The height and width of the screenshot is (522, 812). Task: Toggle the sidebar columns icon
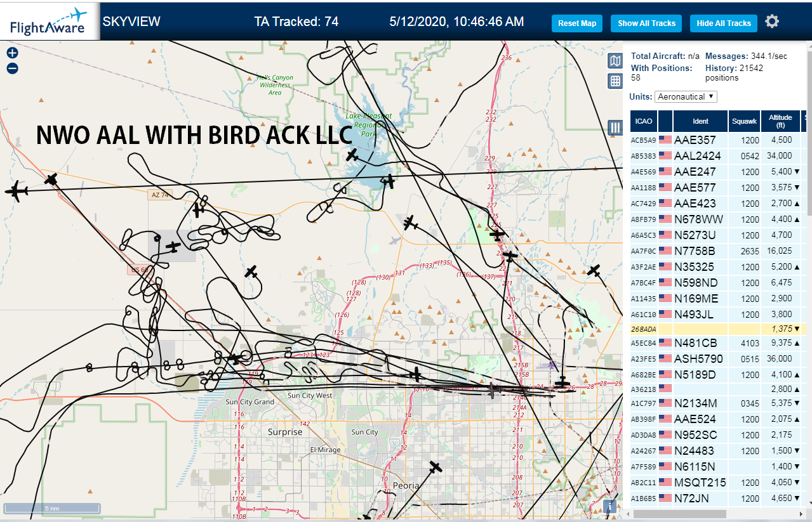coord(615,127)
